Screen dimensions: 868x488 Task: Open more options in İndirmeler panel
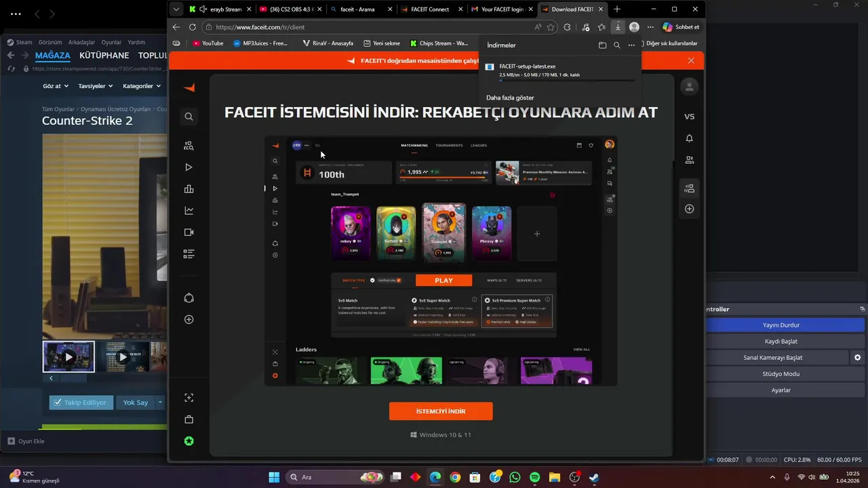631,45
